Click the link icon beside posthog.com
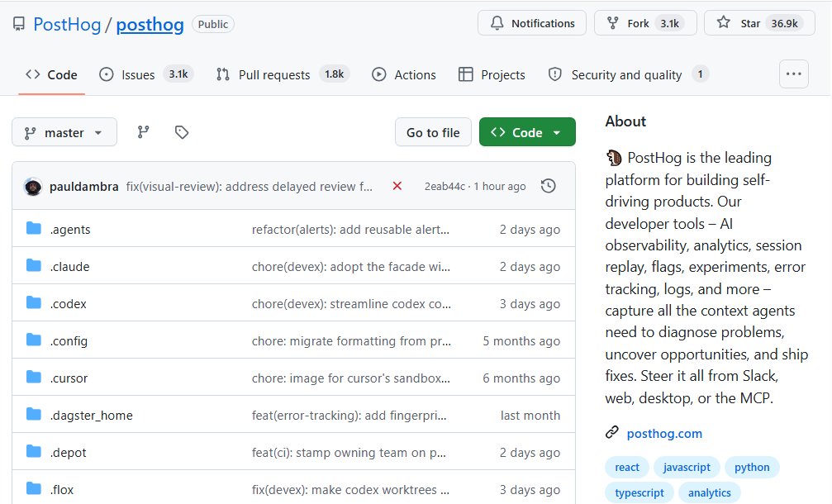Screen dimensions: 832x504 611,432
